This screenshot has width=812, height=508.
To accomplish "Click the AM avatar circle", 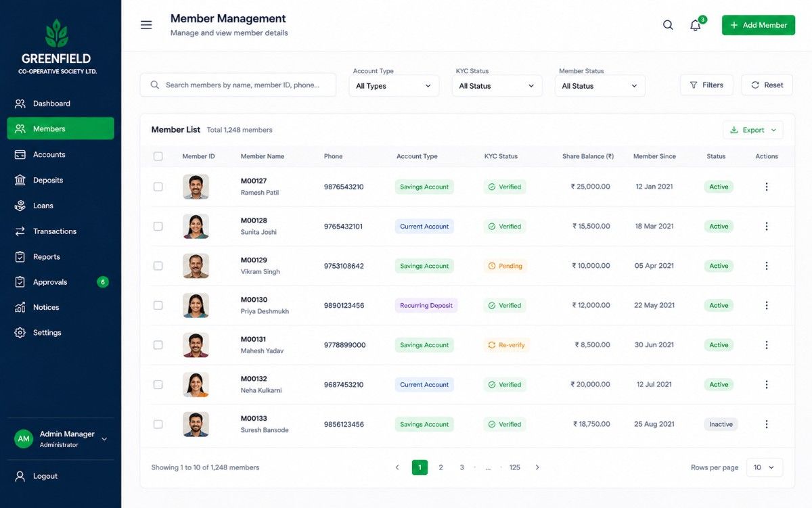I will [24, 439].
